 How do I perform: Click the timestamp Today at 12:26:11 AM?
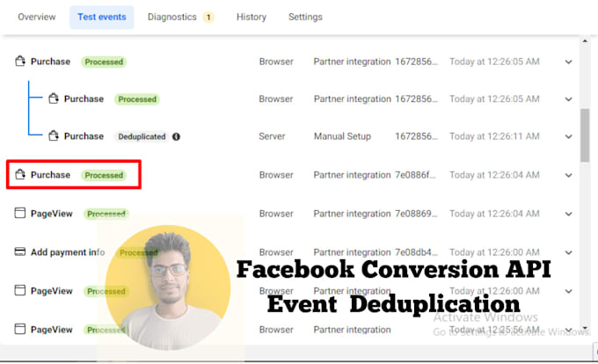(x=494, y=136)
